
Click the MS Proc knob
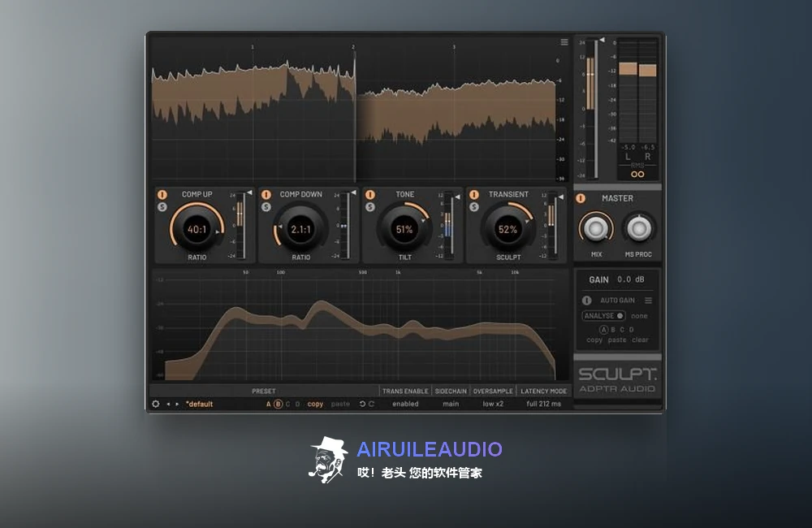click(638, 228)
